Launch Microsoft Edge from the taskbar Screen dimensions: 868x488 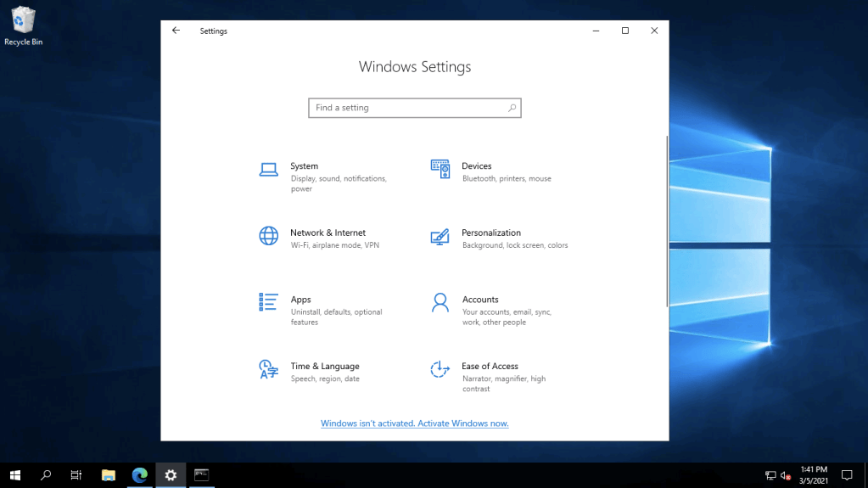(x=139, y=475)
